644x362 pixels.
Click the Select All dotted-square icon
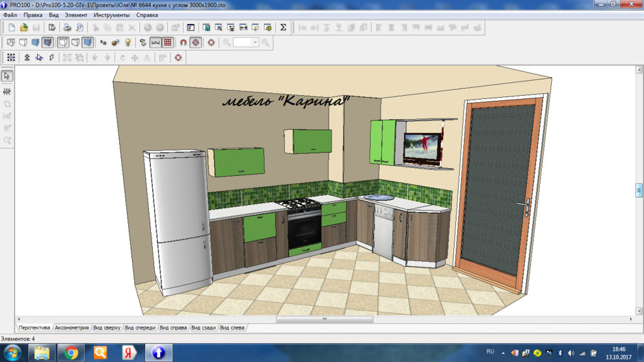(x=11, y=57)
